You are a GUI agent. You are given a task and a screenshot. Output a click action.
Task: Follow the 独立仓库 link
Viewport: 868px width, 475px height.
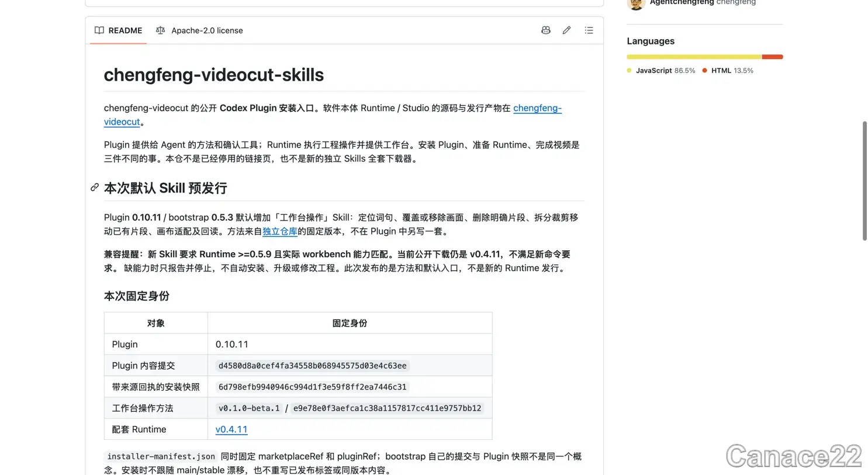pyautogui.click(x=280, y=231)
